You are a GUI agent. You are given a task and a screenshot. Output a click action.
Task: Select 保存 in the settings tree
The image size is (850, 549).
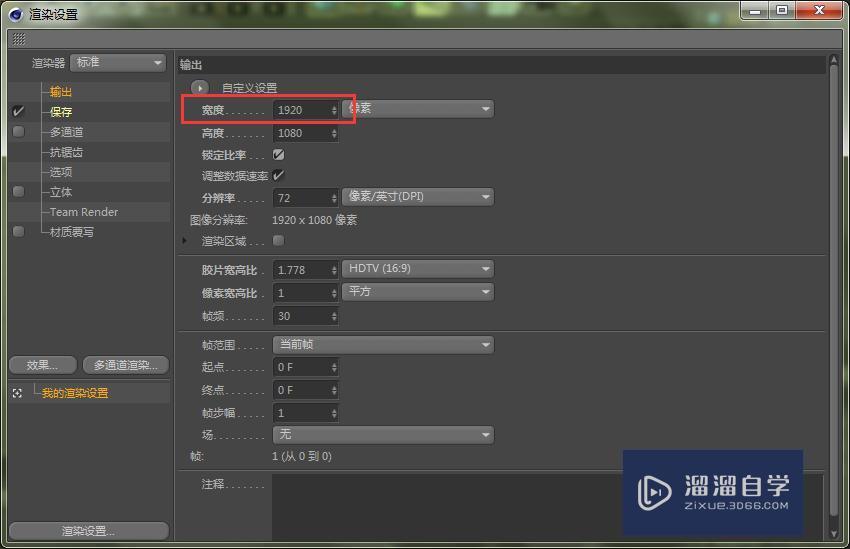pyautogui.click(x=61, y=112)
